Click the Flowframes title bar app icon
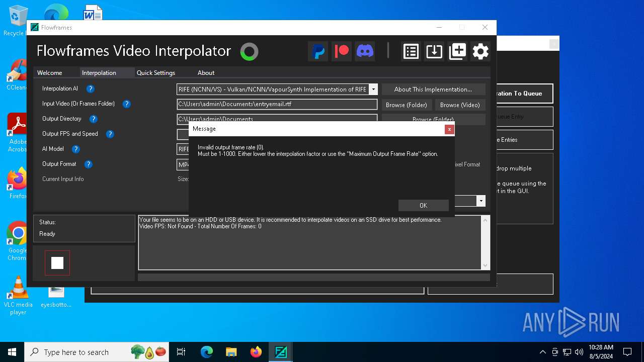The width and height of the screenshot is (644, 362). coord(35,27)
